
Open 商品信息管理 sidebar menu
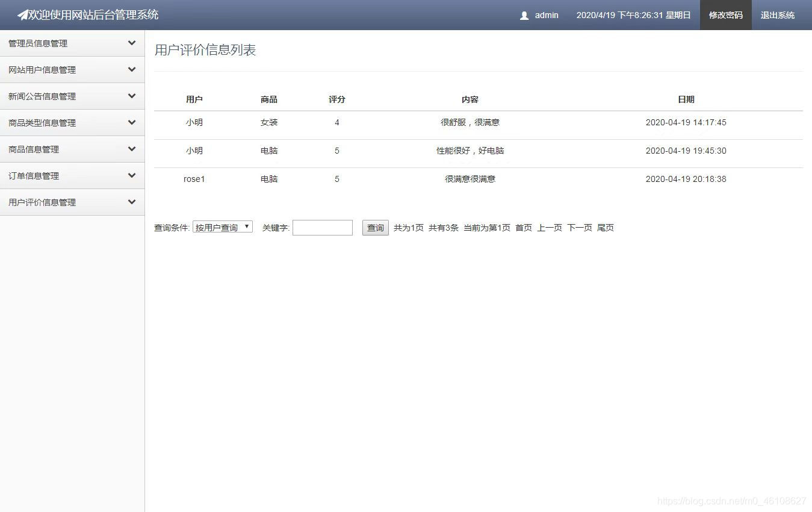click(x=72, y=149)
